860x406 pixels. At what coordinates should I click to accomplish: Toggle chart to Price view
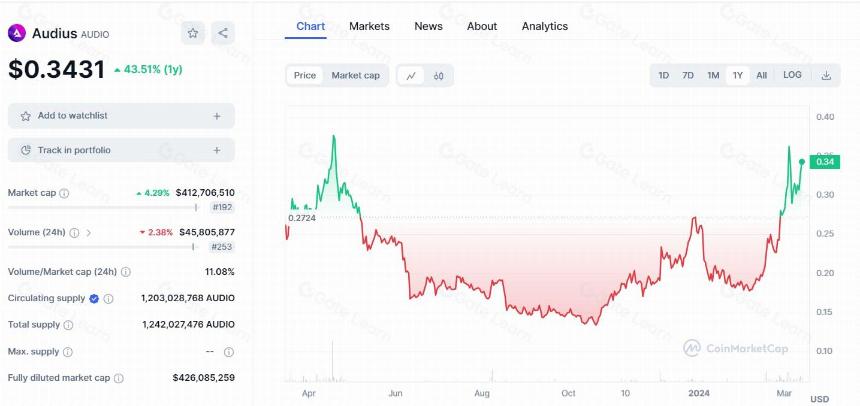305,76
